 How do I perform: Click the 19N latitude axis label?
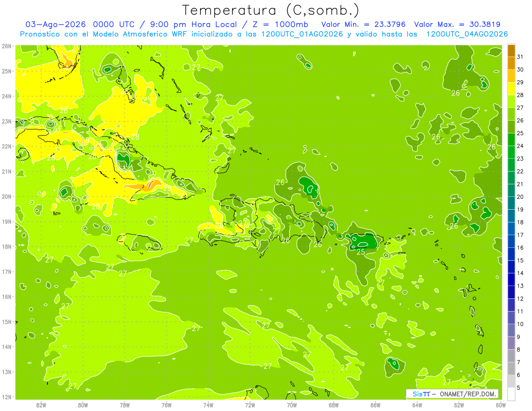pyautogui.click(x=6, y=222)
